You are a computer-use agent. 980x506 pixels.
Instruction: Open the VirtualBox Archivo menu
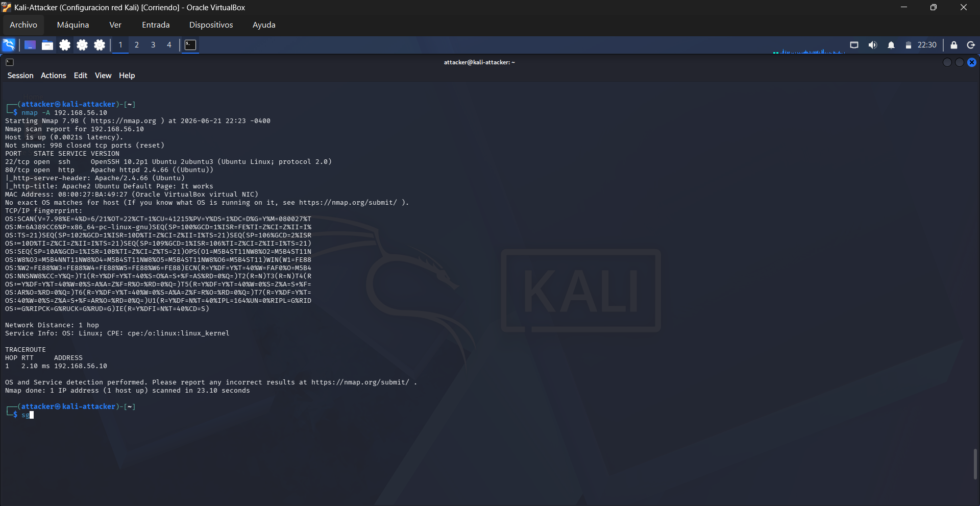tap(23, 25)
